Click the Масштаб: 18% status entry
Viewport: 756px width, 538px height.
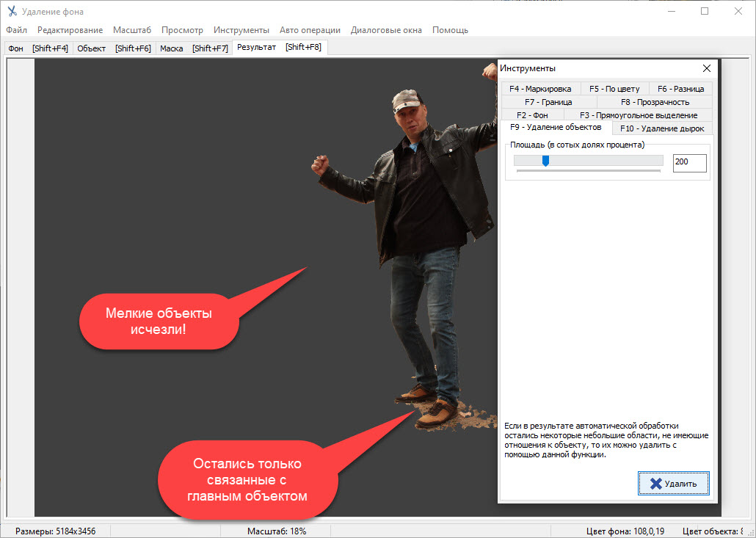coord(277,531)
